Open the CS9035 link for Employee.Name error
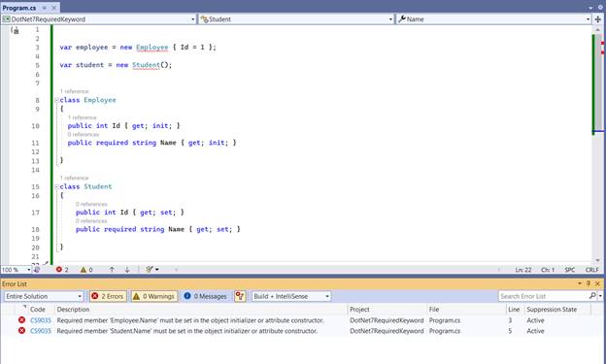Viewport: 606px width, 364px height. click(x=41, y=320)
